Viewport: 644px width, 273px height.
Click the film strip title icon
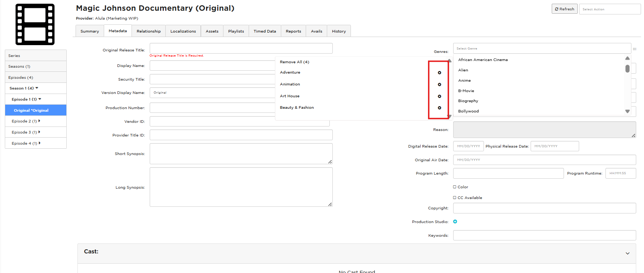point(35,24)
